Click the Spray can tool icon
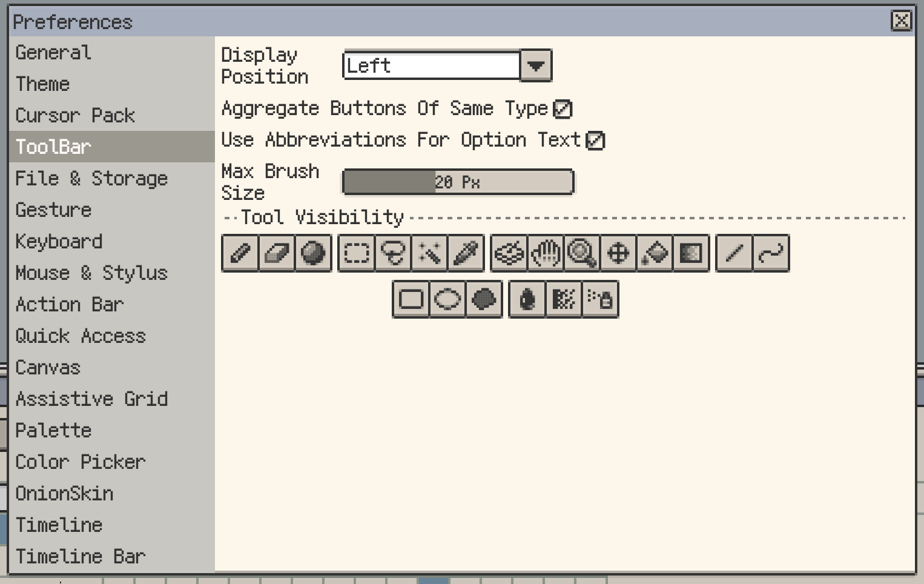 (x=600, y=299)
